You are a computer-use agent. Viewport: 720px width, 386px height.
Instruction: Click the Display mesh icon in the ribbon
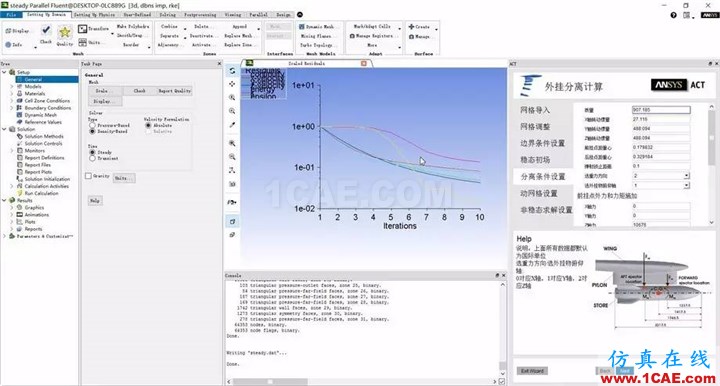(8, 31)
